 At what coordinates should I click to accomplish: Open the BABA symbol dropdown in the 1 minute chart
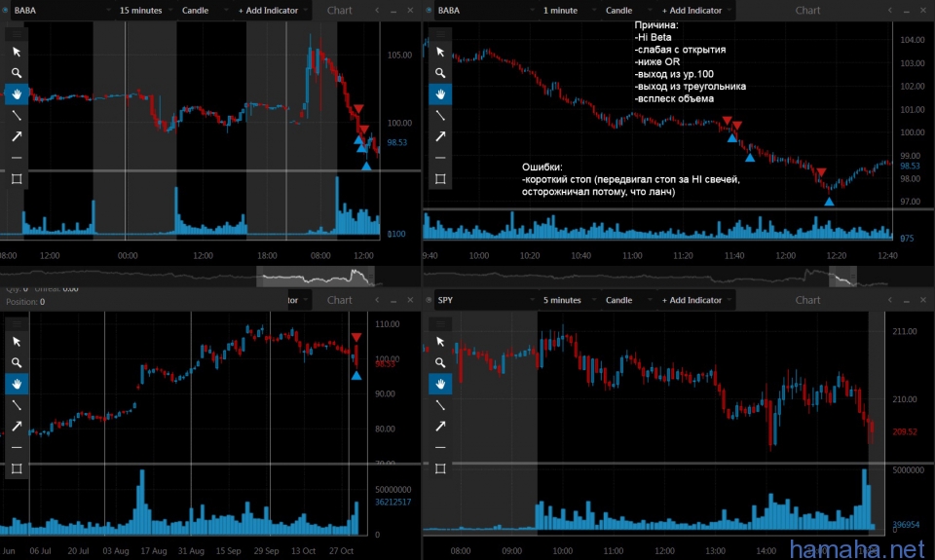click(x=485, y=10)
